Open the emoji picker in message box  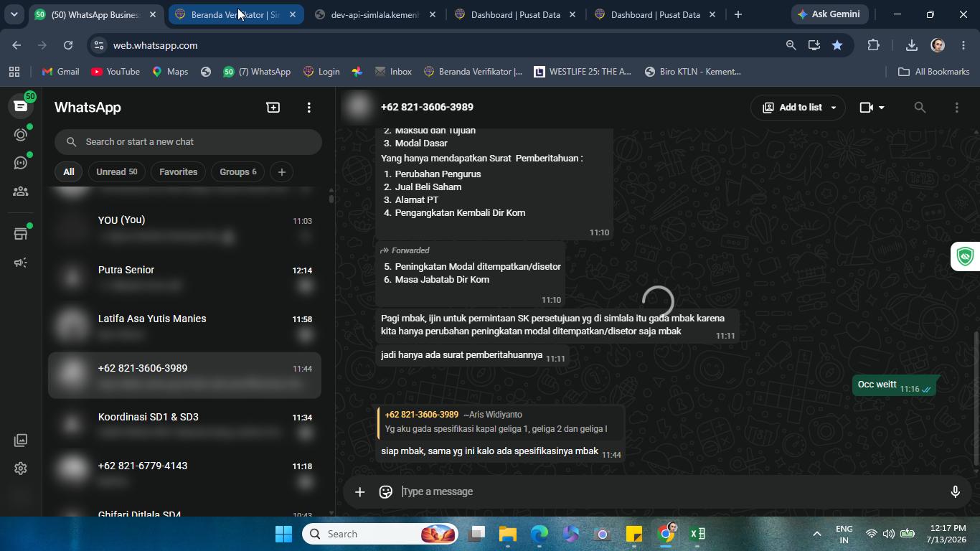coord(386,491)
